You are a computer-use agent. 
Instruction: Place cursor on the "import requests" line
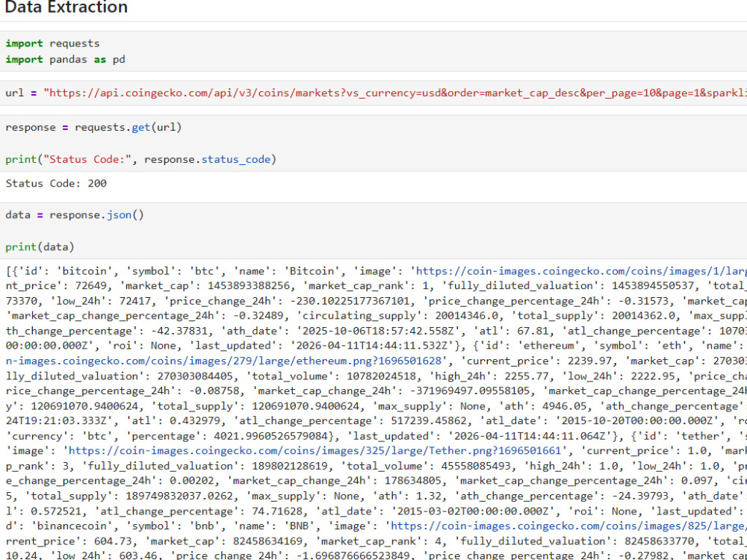[x=52, y=43]
